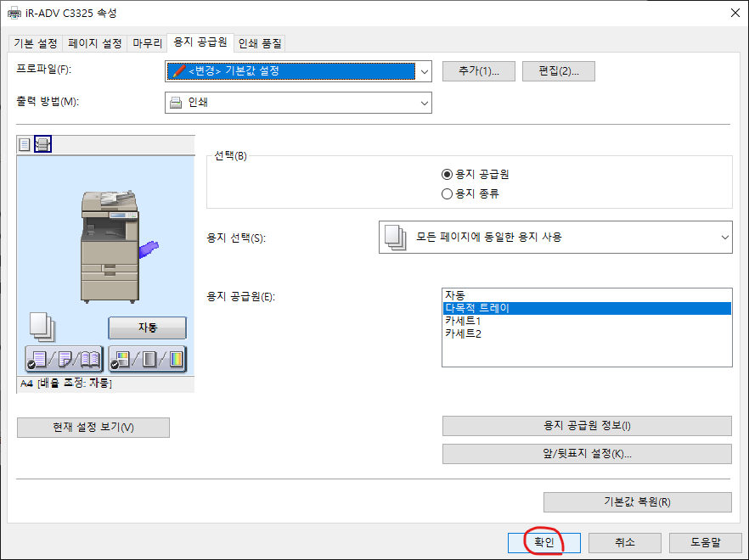Click the 기본값 복원 button
This screenshot has height=560, width=749.
click(x=637, y=501)
